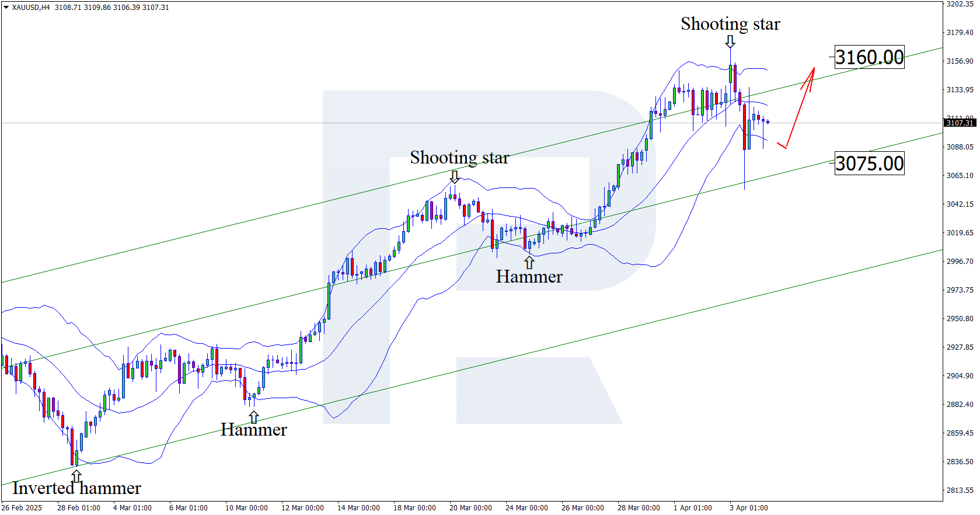Click the 2882.40 price axis label
The image size is (980, 515).
[960, 405]
